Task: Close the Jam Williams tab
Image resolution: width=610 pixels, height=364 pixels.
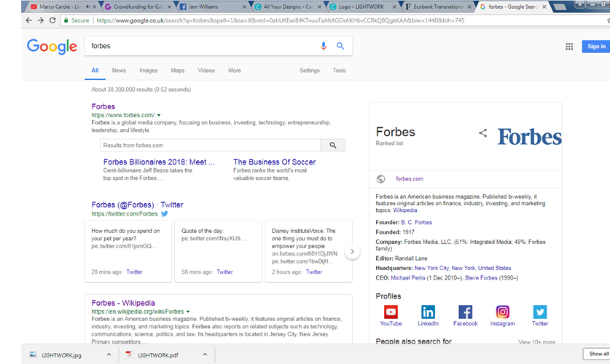Action: tap(244, 7)
